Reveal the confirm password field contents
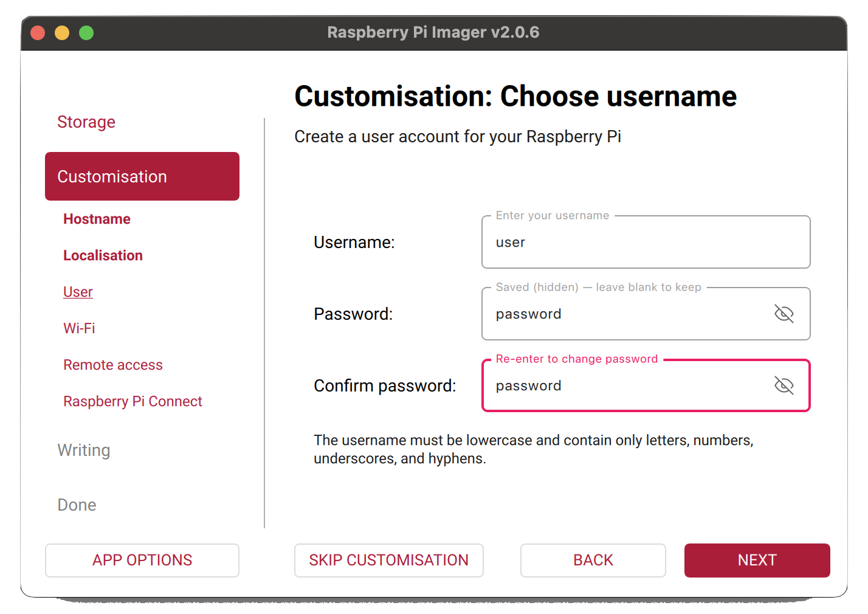This screenshot has width=868, height=614. 784,385
